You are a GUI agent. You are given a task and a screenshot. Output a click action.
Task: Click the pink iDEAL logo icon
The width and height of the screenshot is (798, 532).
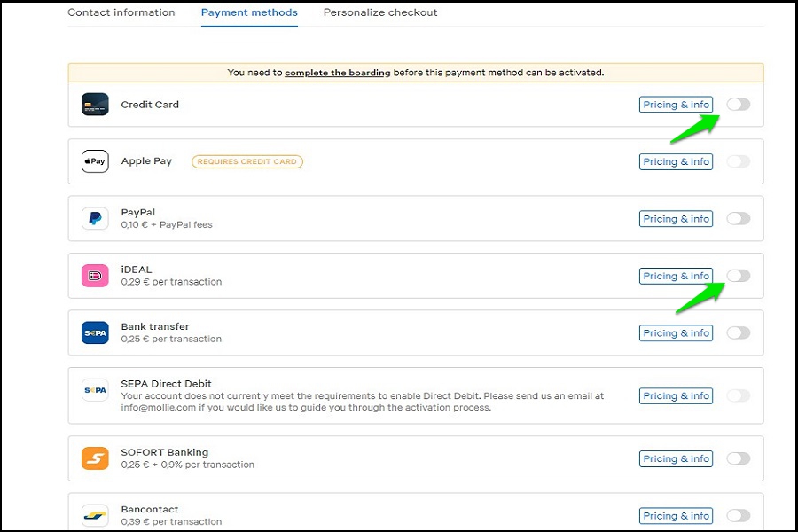95,276
